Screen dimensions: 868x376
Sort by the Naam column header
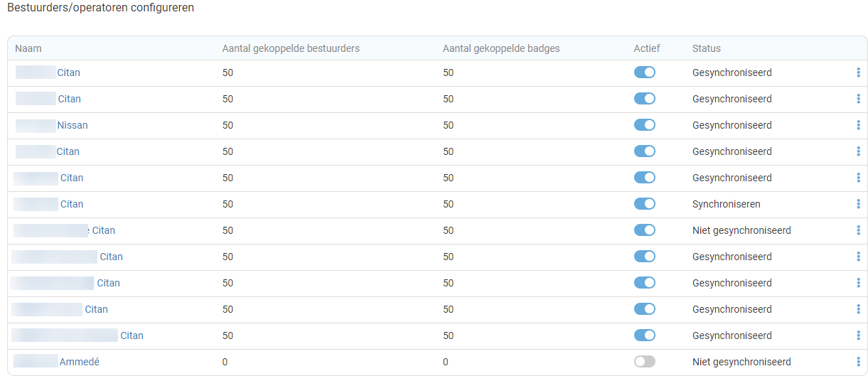28,48
